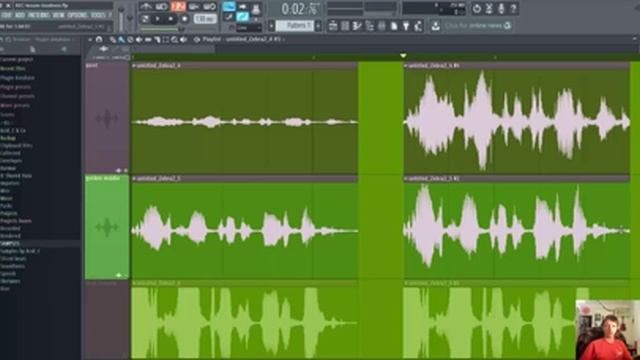Switch between pattern and song mode
640x360 pixels.
pyautogui.click(x=144, y=19)
